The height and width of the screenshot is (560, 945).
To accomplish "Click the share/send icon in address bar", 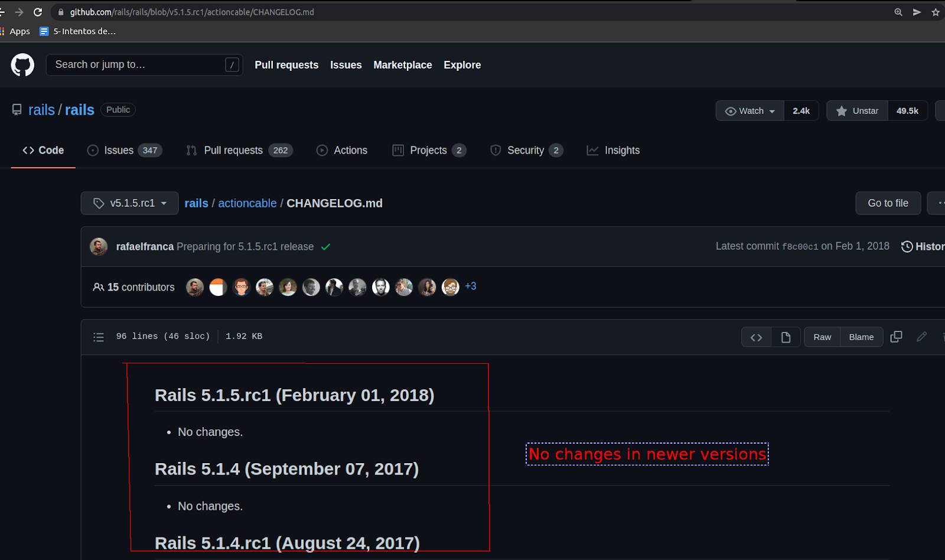I will tap(917, 12).
